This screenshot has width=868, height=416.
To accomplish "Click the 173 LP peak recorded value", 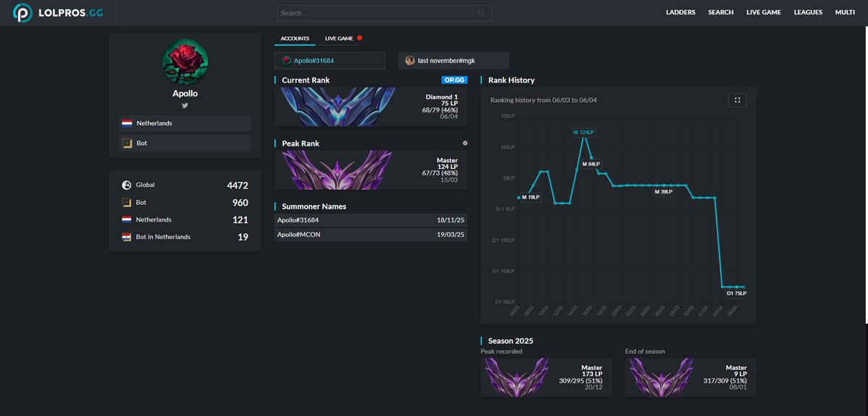I will point(591,374).
